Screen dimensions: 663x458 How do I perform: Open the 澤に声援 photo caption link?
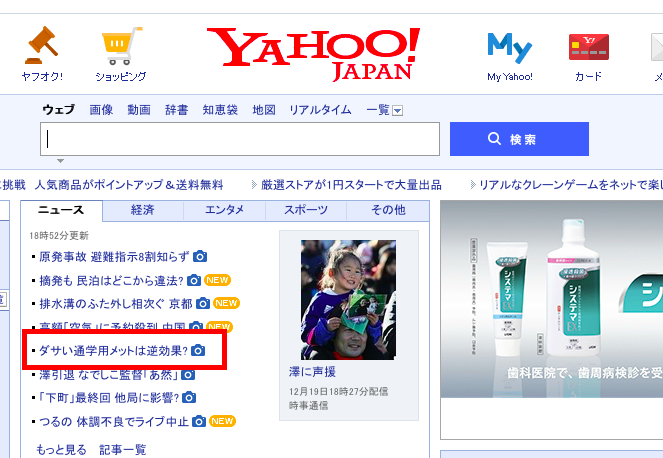coord(312,372)
